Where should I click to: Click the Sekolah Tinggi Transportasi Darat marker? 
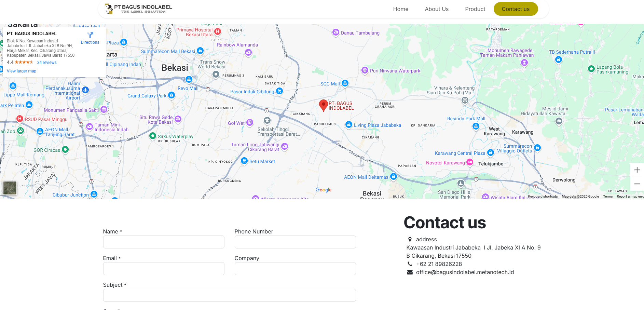coord(267,120)
